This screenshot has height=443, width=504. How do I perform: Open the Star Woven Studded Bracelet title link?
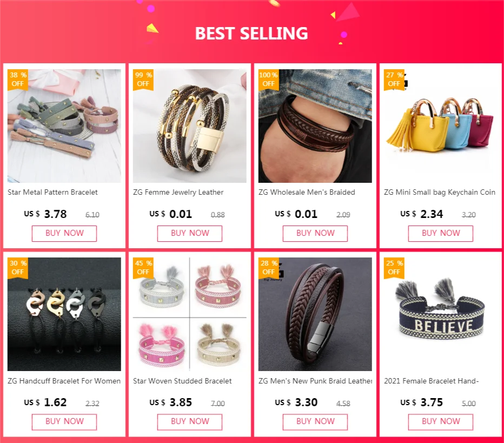point(182,381)
